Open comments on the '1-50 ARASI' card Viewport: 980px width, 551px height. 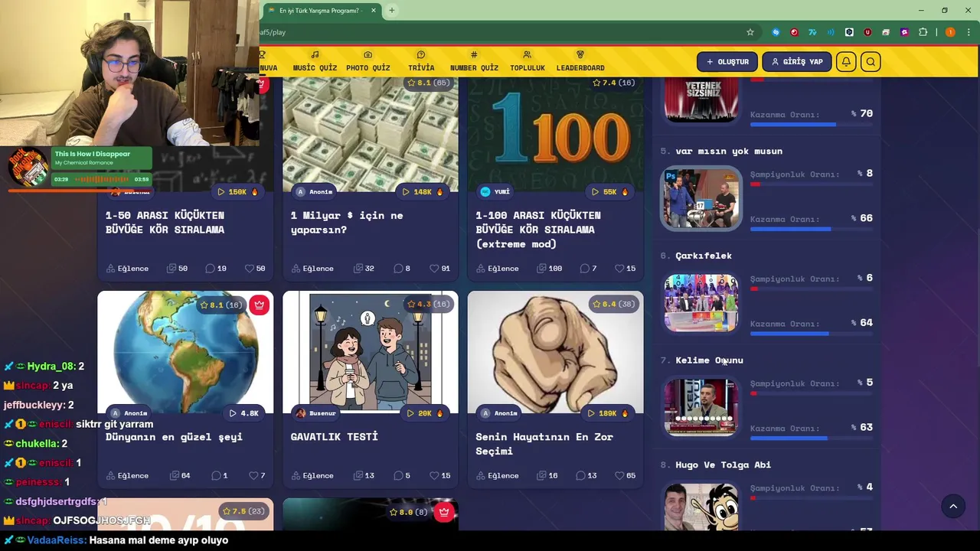(210, 269)
